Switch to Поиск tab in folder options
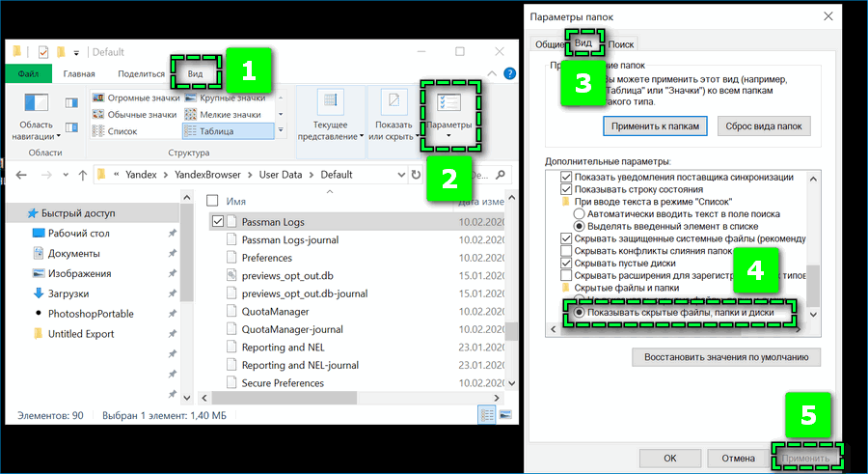 pos(621,44)
